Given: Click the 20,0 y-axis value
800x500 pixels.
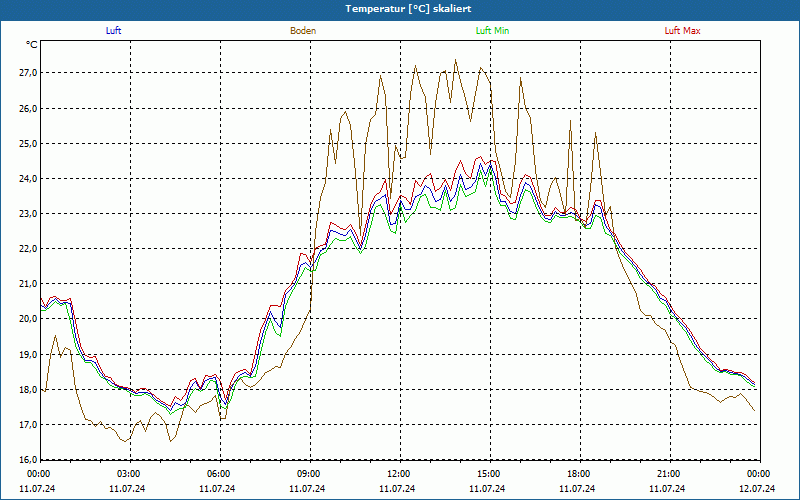Looking at the screenshot, I should 29,319.
